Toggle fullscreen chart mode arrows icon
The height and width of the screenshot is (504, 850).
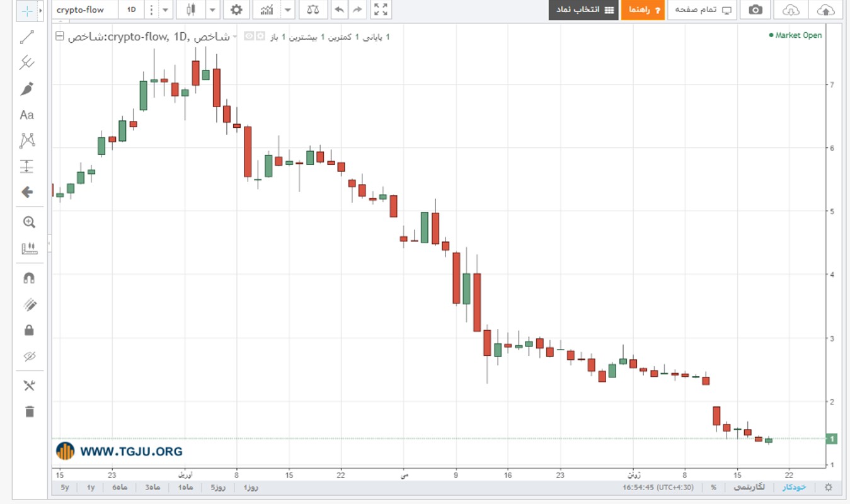tap(381, 10)
